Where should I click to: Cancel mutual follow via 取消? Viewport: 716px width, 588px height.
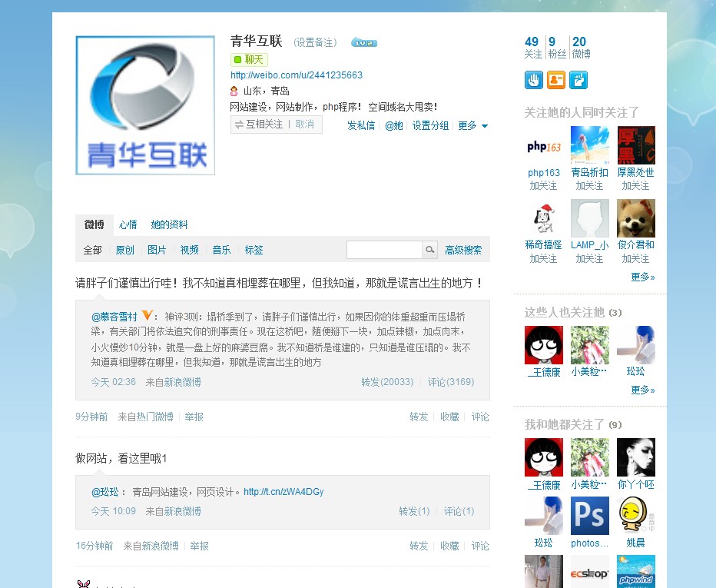click(304, 125)
